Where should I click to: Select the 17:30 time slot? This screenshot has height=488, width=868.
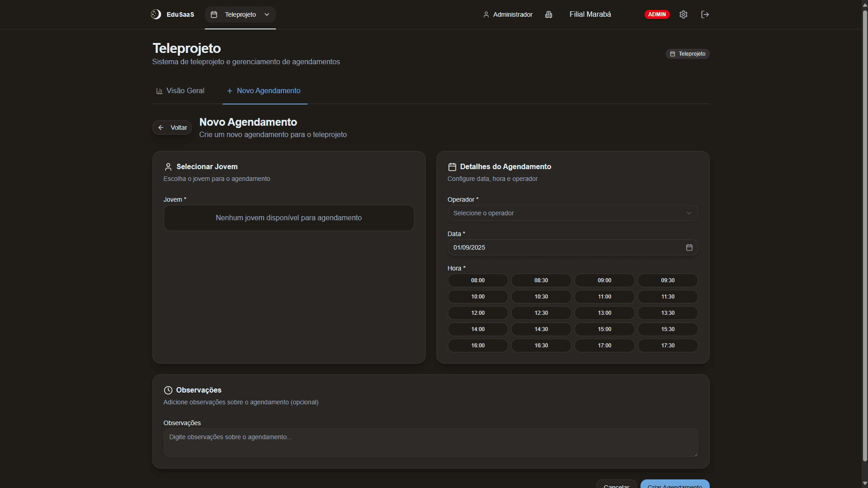point(668,346)
